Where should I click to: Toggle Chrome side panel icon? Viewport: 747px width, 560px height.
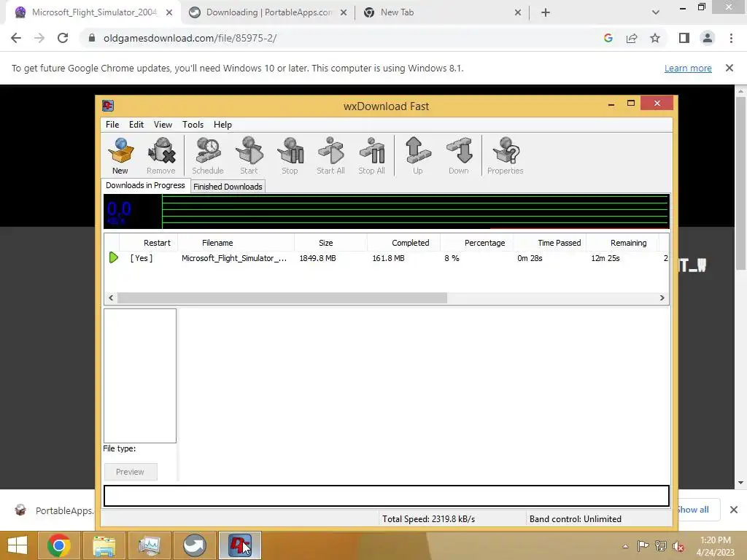tap(684, 38)
